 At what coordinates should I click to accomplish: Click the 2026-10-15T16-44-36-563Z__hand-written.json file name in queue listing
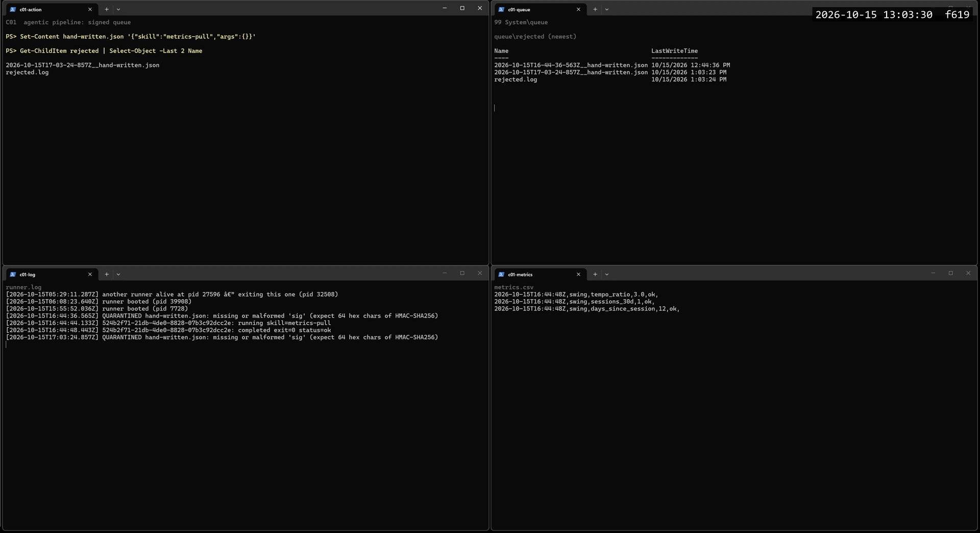(571, 65)
